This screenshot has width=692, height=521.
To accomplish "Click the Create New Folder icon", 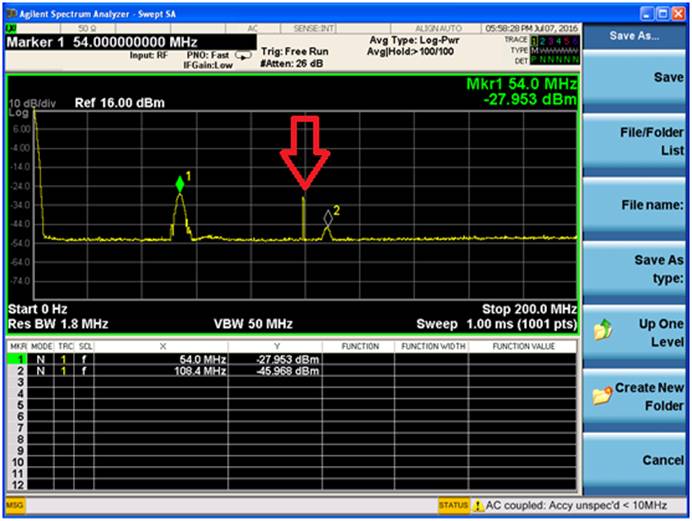I will [602, 395].
